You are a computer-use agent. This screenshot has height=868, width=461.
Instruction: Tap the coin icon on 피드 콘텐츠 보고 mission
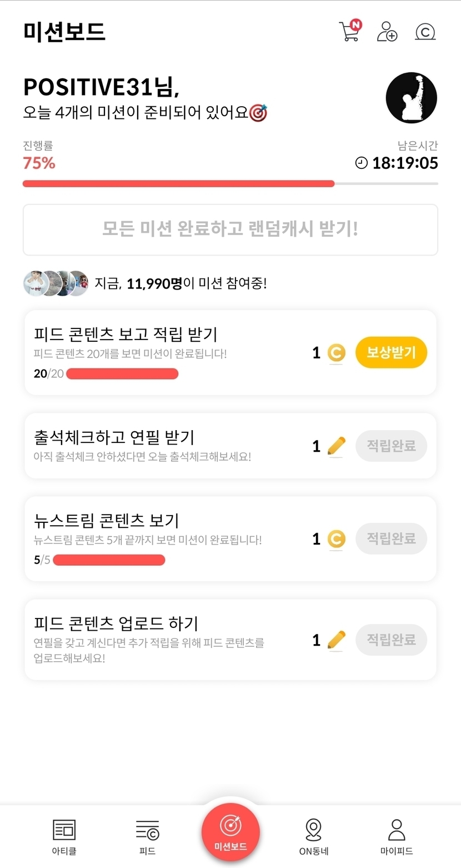click(x=336, y=353)
